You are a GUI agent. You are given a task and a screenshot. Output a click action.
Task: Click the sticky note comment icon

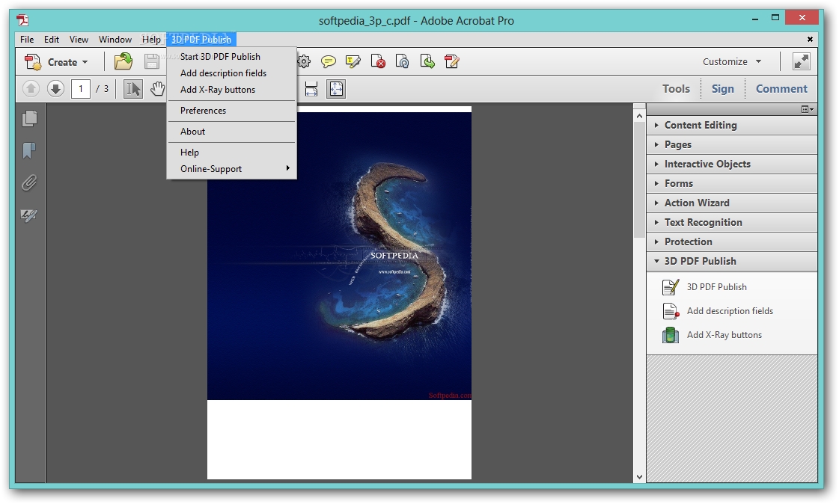329,62
